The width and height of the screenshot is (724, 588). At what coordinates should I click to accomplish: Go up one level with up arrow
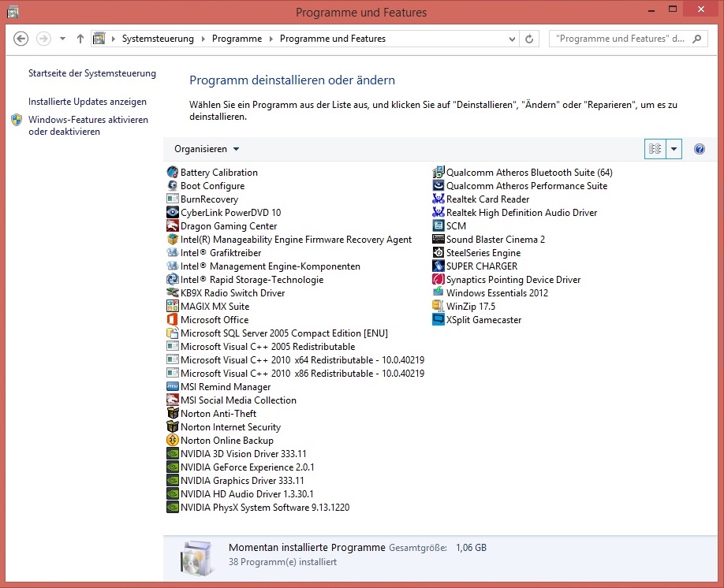(80, 39)
